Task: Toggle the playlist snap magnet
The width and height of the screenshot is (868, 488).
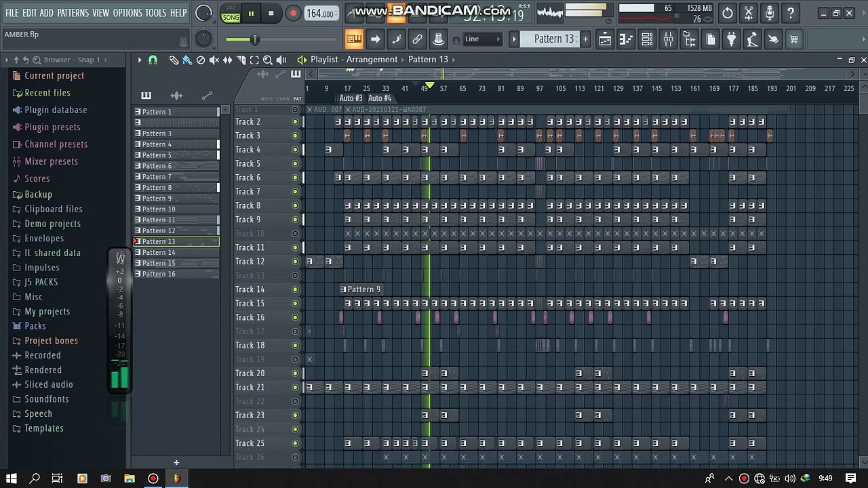Action: [153, 60]
